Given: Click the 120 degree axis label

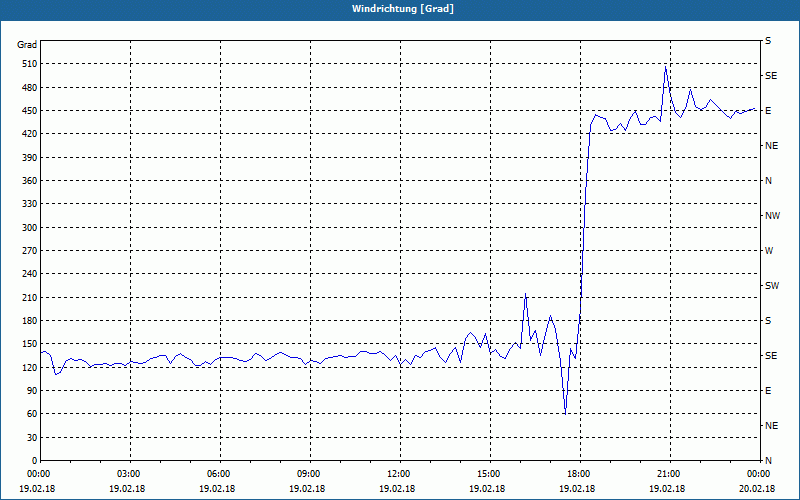Looking at the screenshot, I should coord(31,367).
